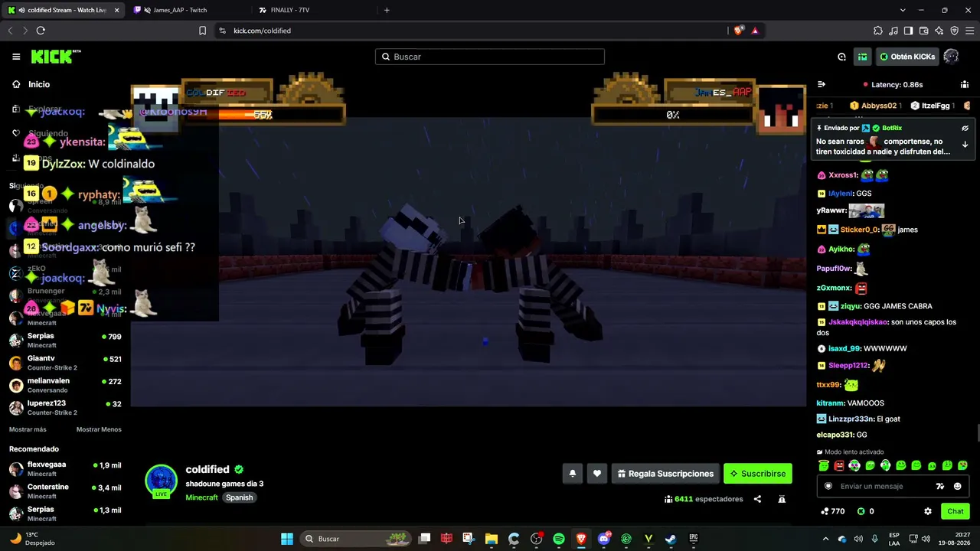This screenshot has height=551, width=980.
Task: Open Brave Shields icon
Action: pyautogui.click(x=738, y=31)
